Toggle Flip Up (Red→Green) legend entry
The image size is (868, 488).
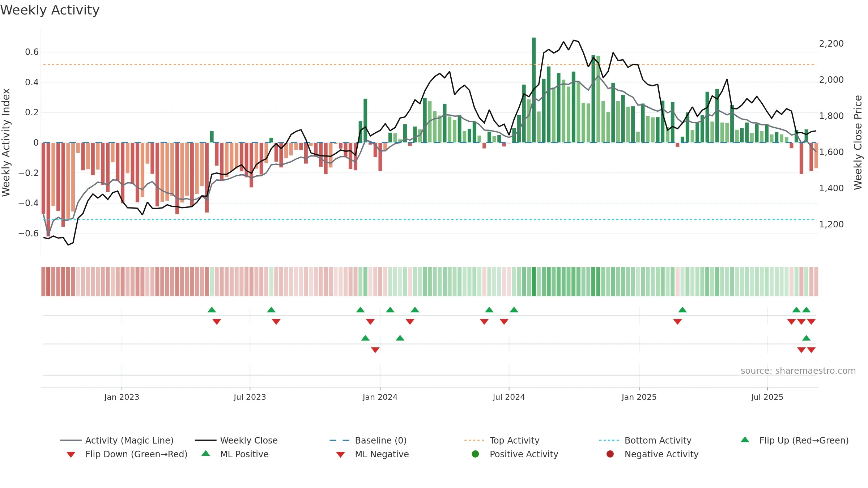tap(795, 440)
